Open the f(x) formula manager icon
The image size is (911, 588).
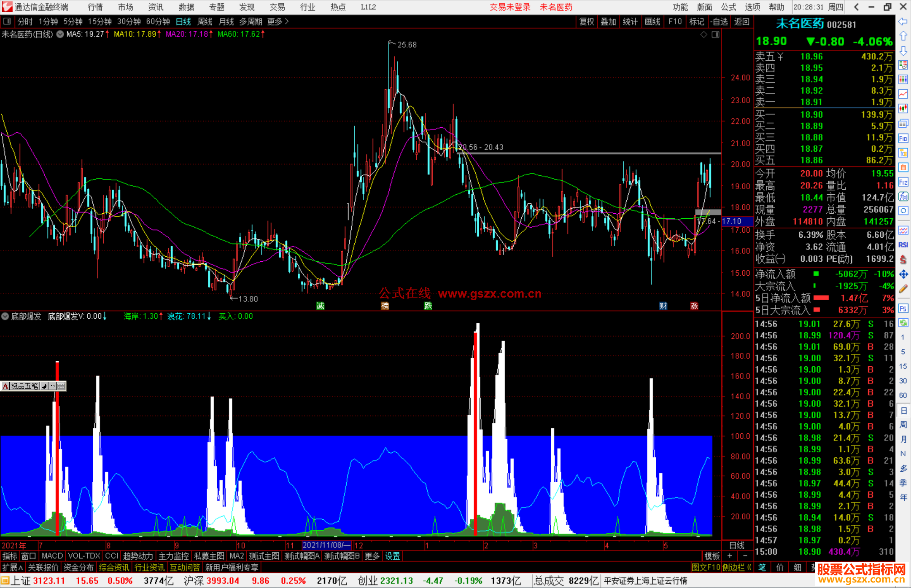tap(903, 196)
